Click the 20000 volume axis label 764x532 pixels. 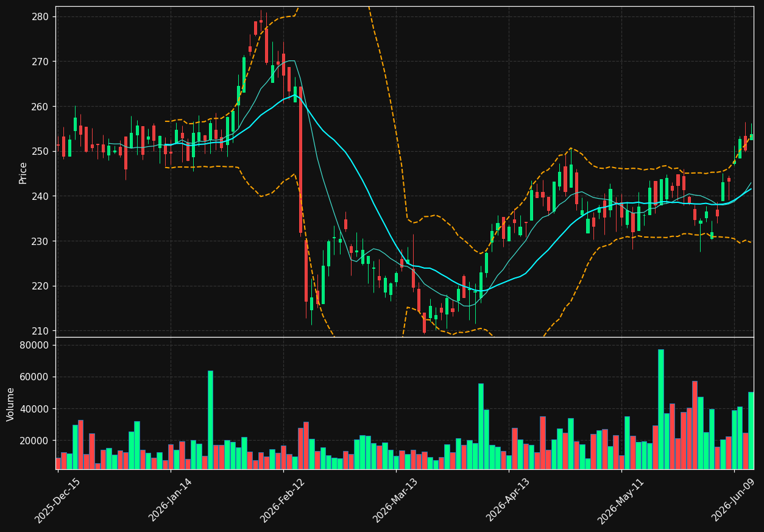coord(35,441)
